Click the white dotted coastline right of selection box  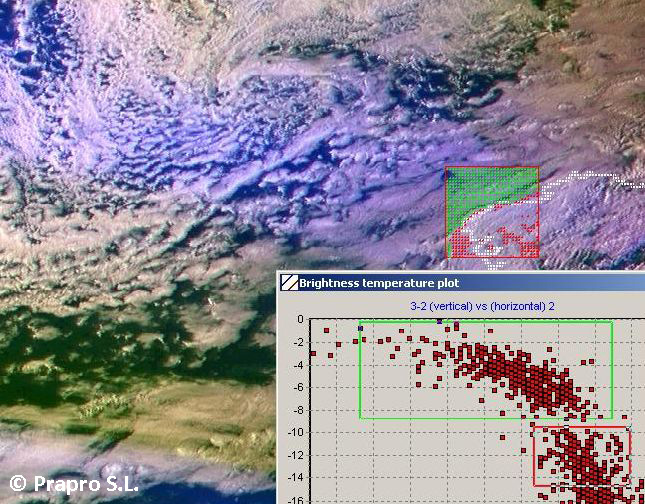pyautogui.click(x=590, y=178)
